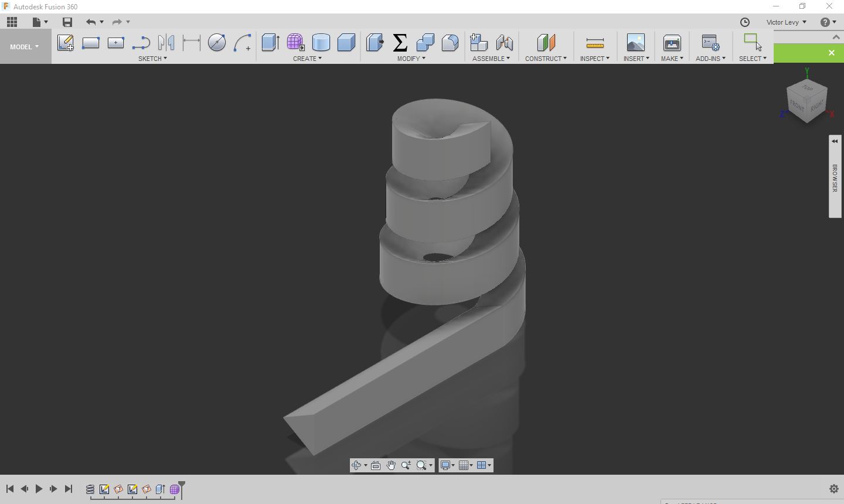Expand the INSERT menu

click(x=637, y=59)
